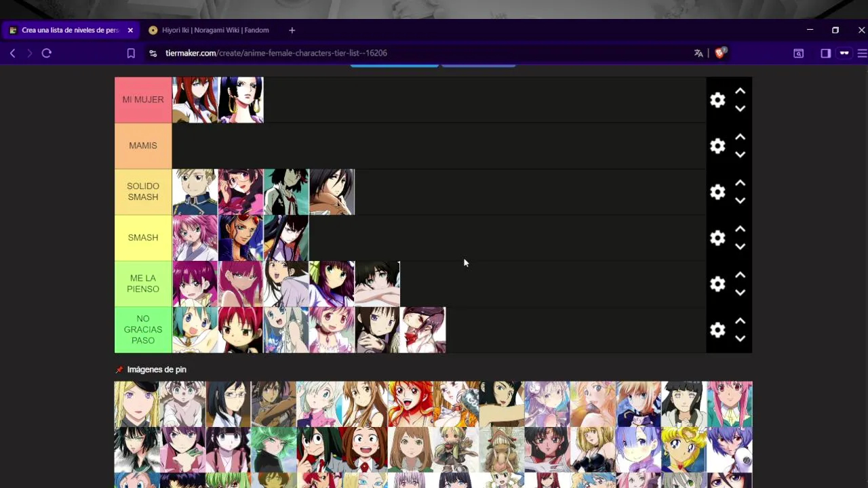Click the SMASH yellow tier label
Screen dimensions: 868x488
point(143,238)
